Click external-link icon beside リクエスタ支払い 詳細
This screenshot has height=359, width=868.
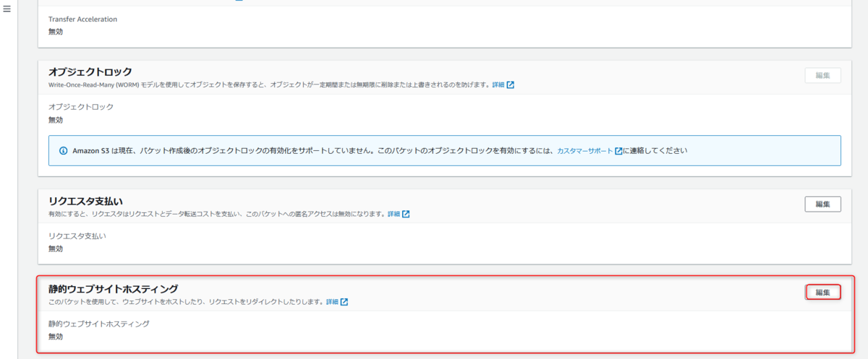(x=406, y=215)
